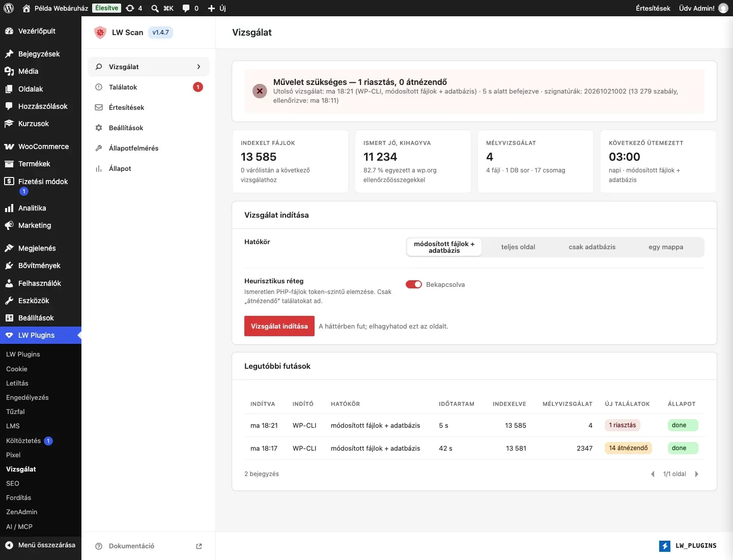733x560 pixels.
Task: Click the search magnifier icon in admin bar
Action: (155, 8)
